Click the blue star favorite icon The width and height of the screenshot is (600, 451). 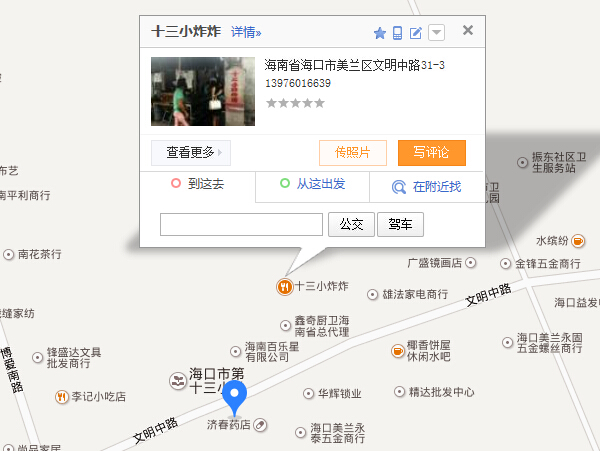[x=380, y=33]
